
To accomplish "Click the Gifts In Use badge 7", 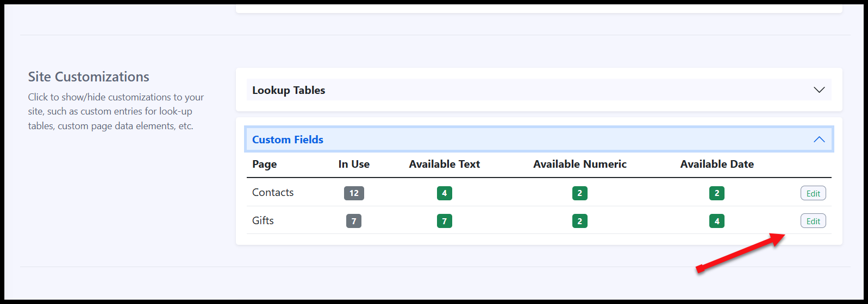I will (x=354, y=221).
